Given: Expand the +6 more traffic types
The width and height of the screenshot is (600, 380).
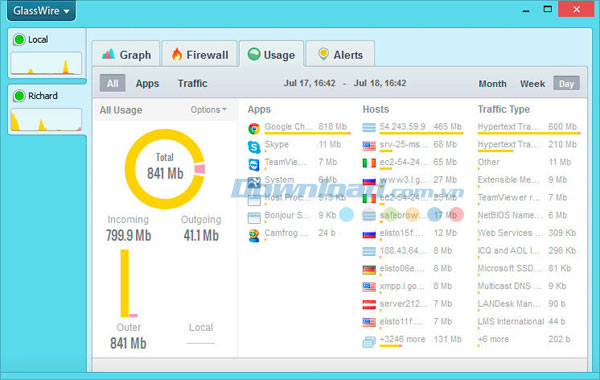Looking at the screenshot, I should coord(493,339).
